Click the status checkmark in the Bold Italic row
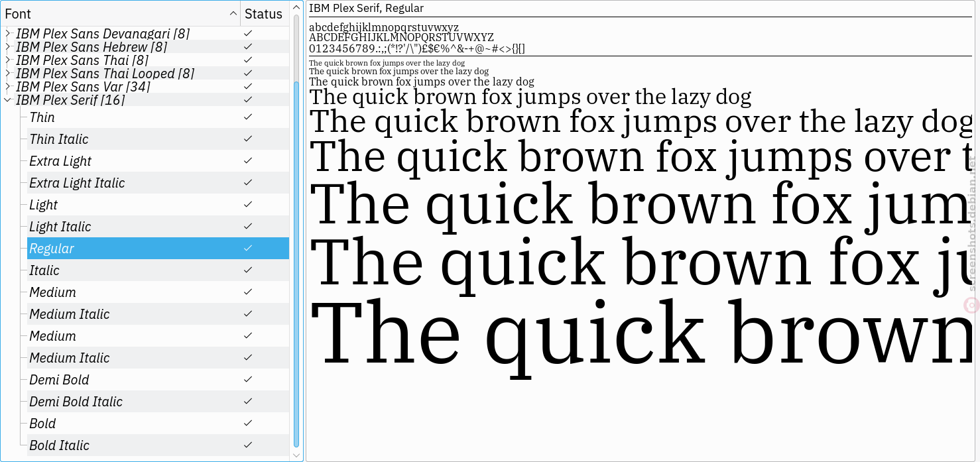This screenshot has height=462, width=980. (248, 445)
